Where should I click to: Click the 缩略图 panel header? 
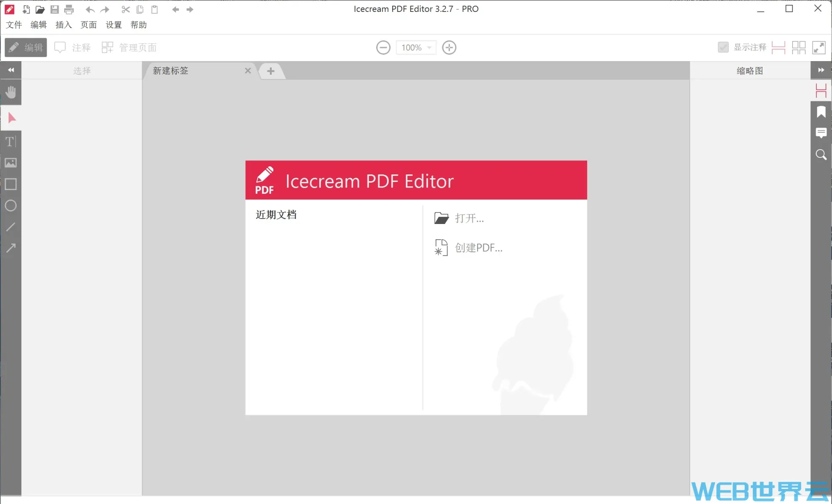point(750,70)
